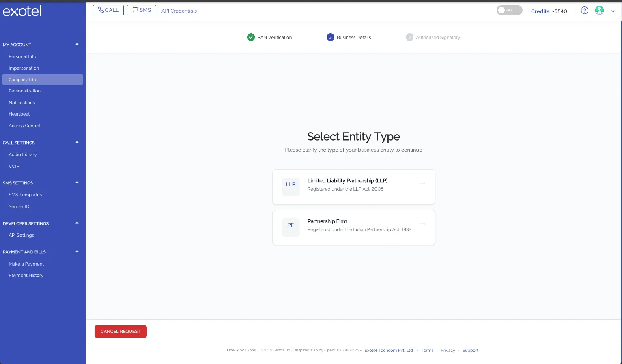Open VOIP settings
This screenshot has height=364, width=622.
[14, 166]
